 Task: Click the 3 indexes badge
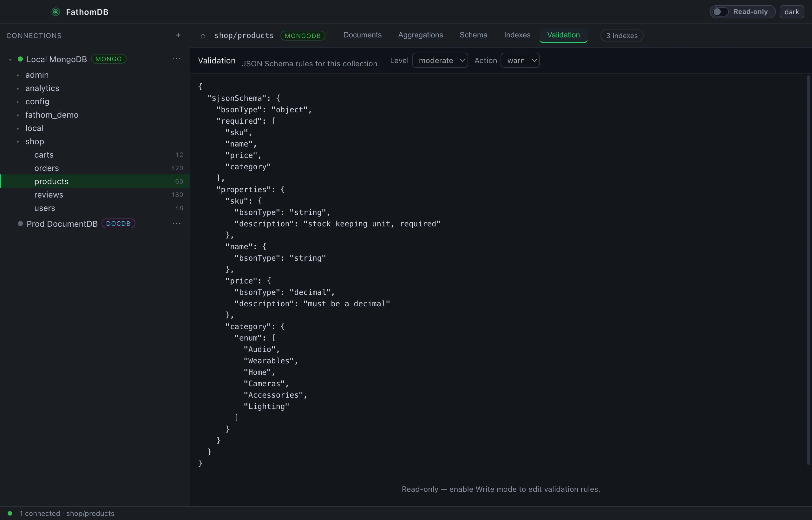pyautogui.click(x=621, y=36)
